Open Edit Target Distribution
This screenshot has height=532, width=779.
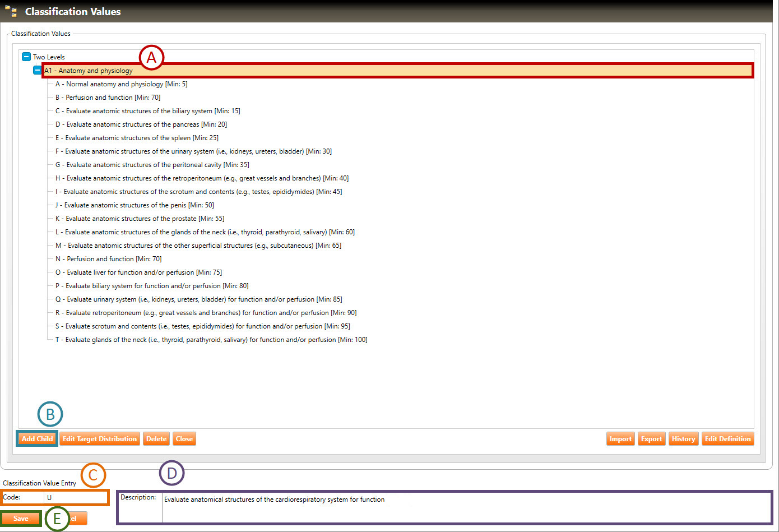100,439
